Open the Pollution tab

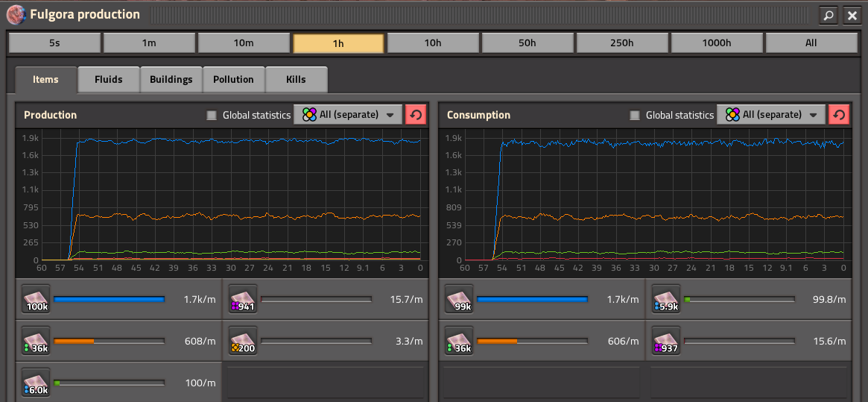(x=233, y=79)
